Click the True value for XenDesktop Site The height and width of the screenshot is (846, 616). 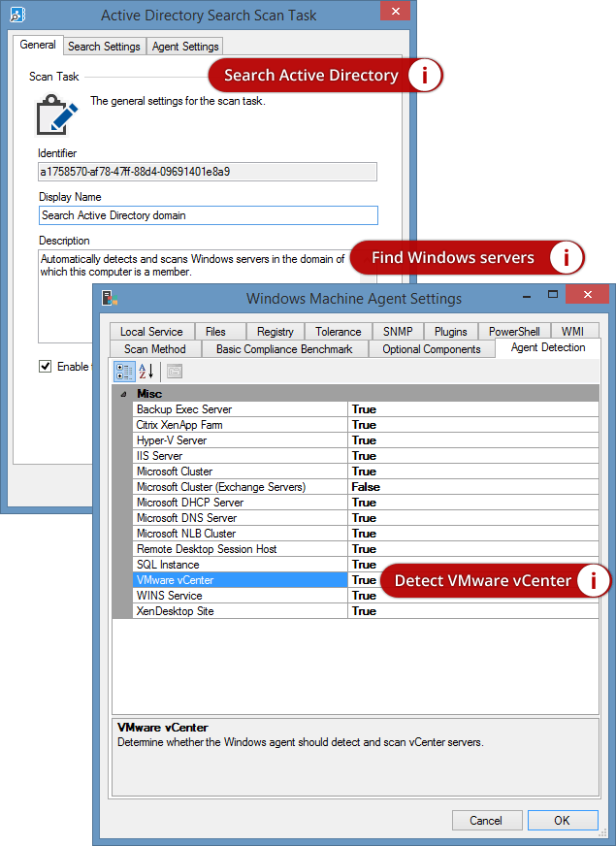click(x=473, y=611)
